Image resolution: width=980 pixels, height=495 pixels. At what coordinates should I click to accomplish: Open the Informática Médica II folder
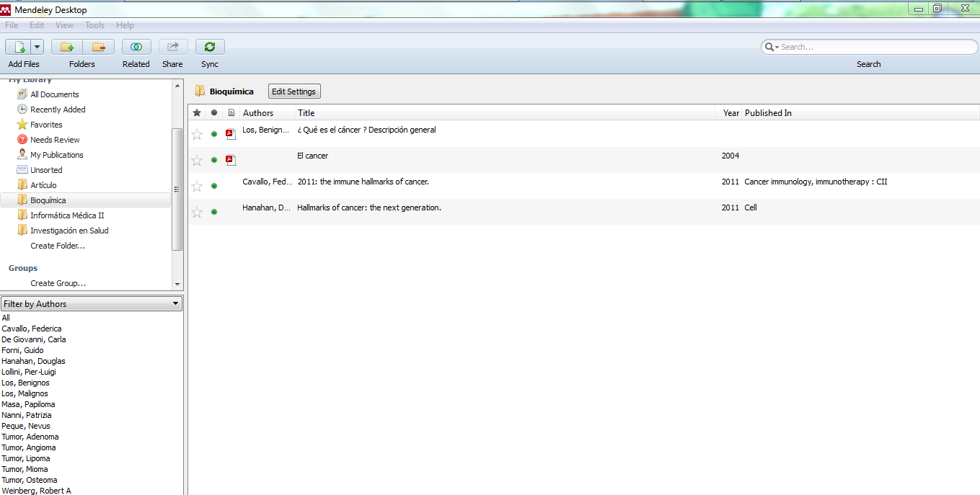pos(67,215)
